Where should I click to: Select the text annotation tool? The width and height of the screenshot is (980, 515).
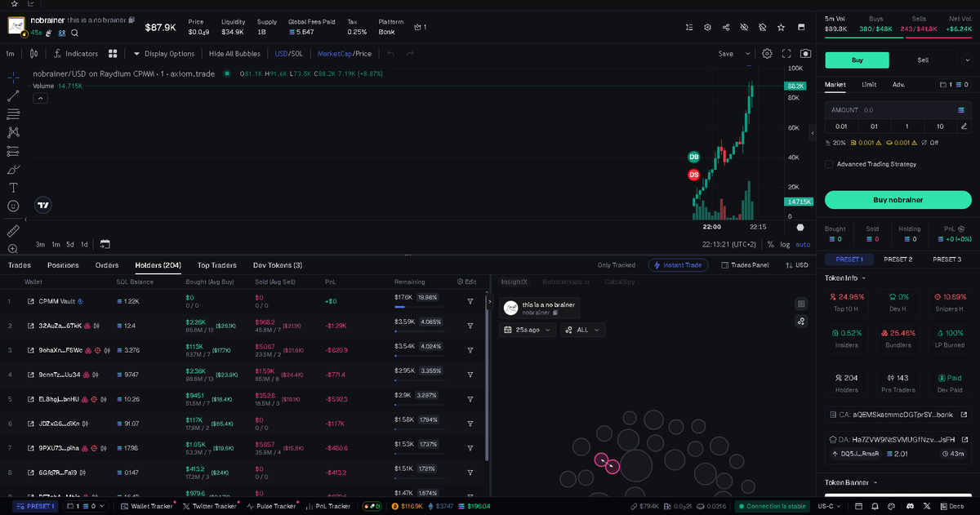pos(13,188)
